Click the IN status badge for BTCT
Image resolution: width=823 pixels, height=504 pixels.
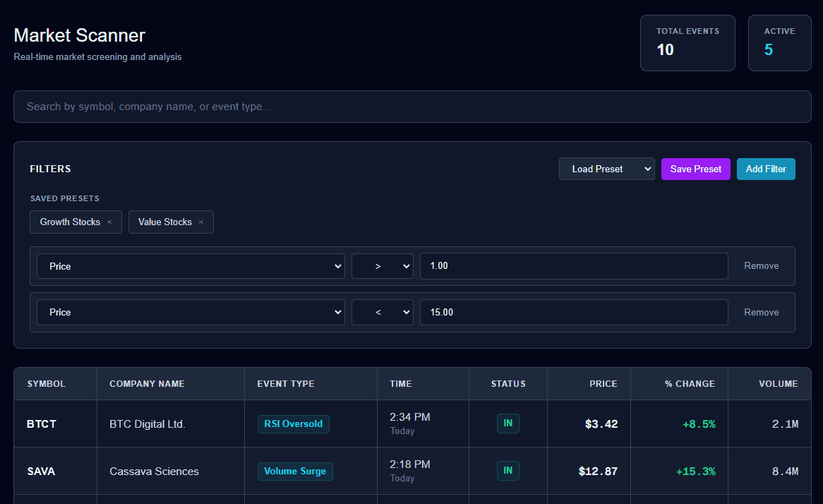(x=508, y=423)
